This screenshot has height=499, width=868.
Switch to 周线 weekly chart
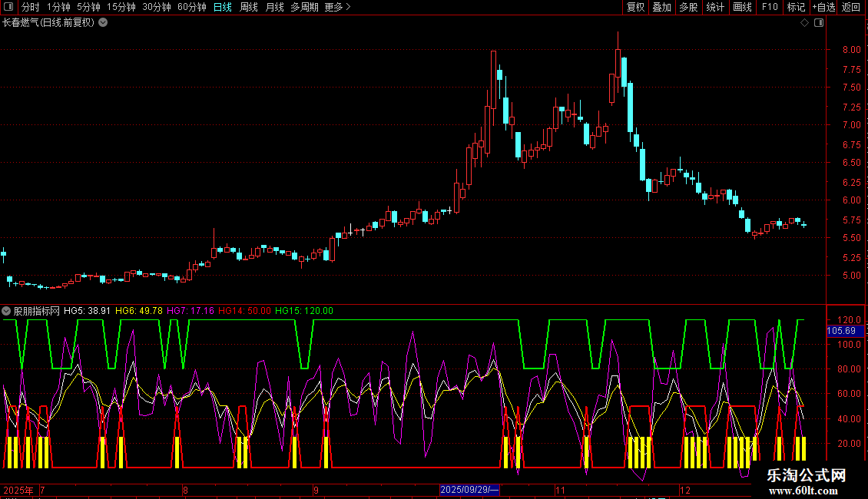[x=249, y=7]
